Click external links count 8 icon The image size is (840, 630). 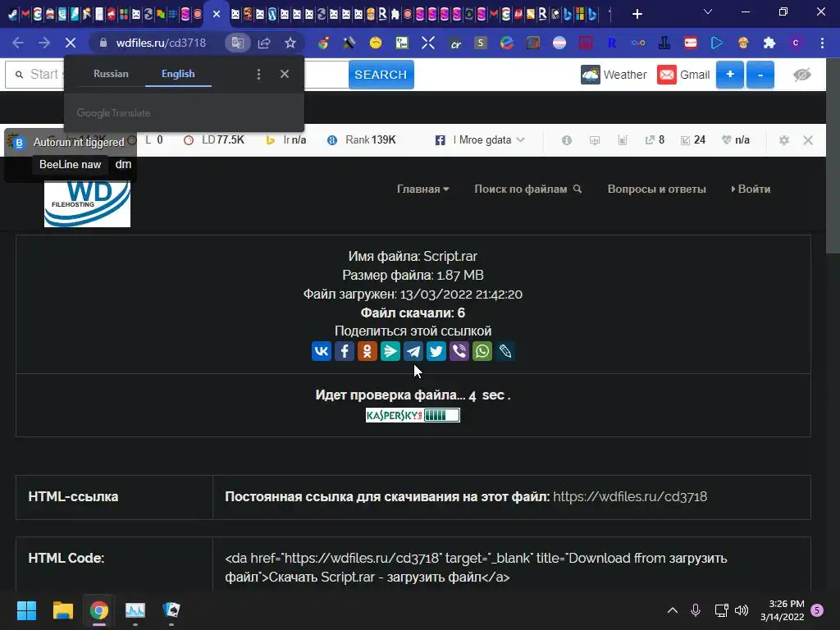(655, 140)
